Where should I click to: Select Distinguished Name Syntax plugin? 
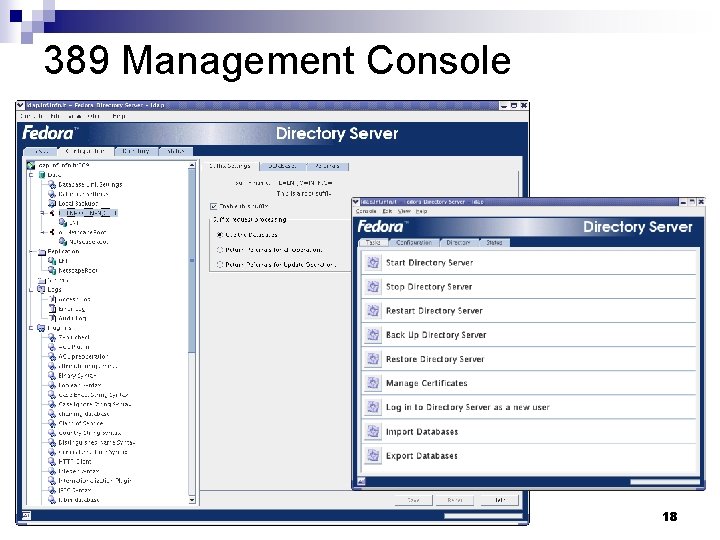[x=96, y=443]
